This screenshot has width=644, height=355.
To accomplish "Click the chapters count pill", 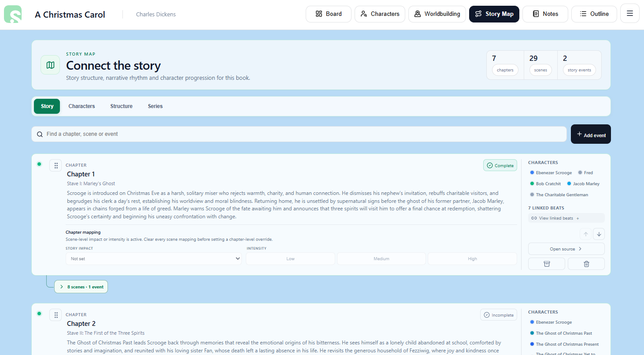I will pyautogui.click(x=505, y=70).
